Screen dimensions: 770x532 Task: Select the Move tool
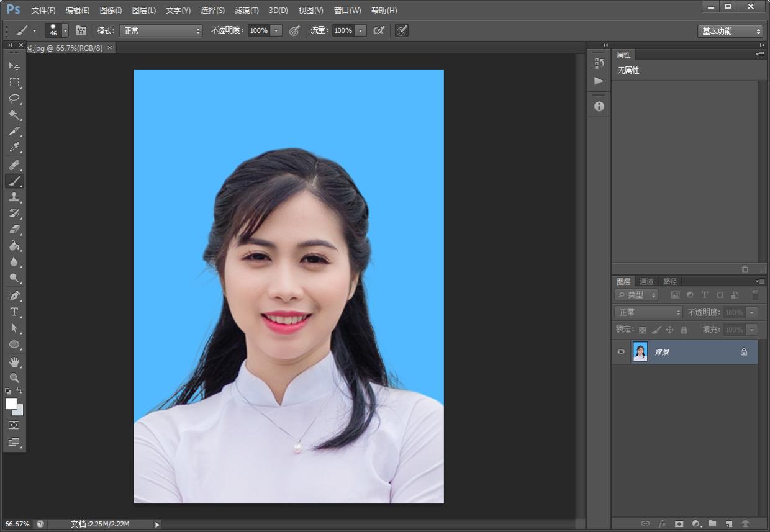click(x=14, y=66)
